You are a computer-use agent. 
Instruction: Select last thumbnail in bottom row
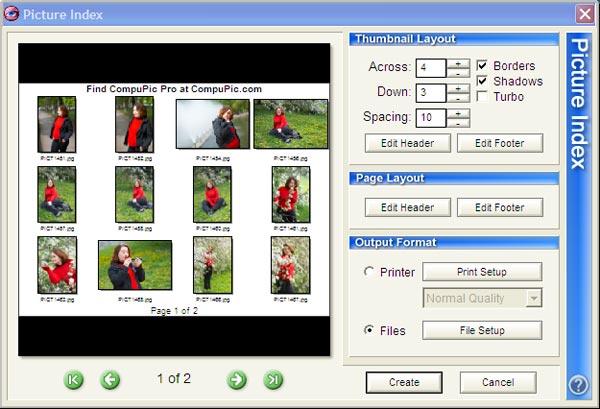click(290, 265)
